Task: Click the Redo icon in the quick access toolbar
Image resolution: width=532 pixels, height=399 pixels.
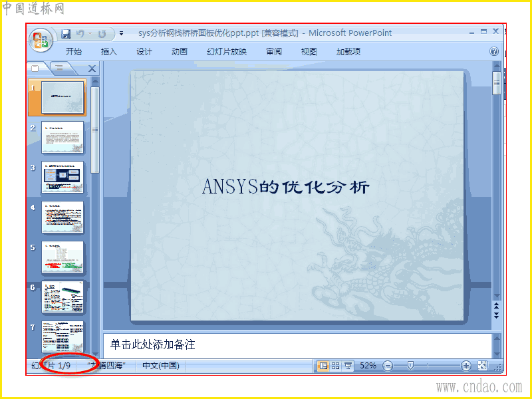Action: [x=102, y=34]
